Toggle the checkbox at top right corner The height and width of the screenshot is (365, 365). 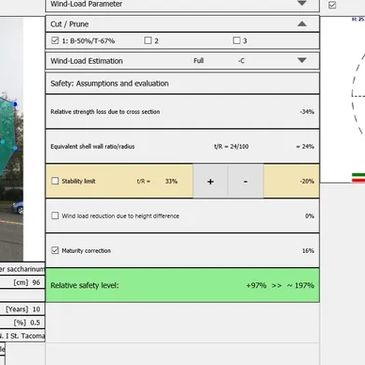click(x=332, y=5)
